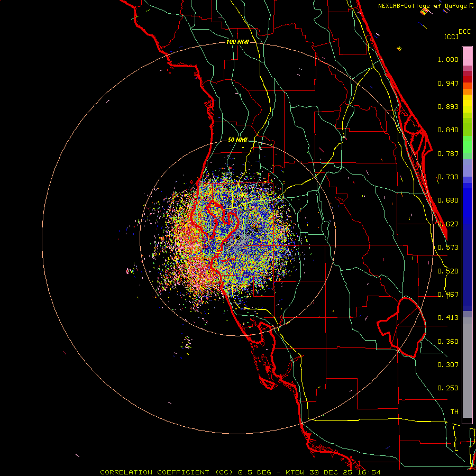Viewport: 476px width, 476px height.
Task: Select the 0.413 legend value
Action: 448,318
